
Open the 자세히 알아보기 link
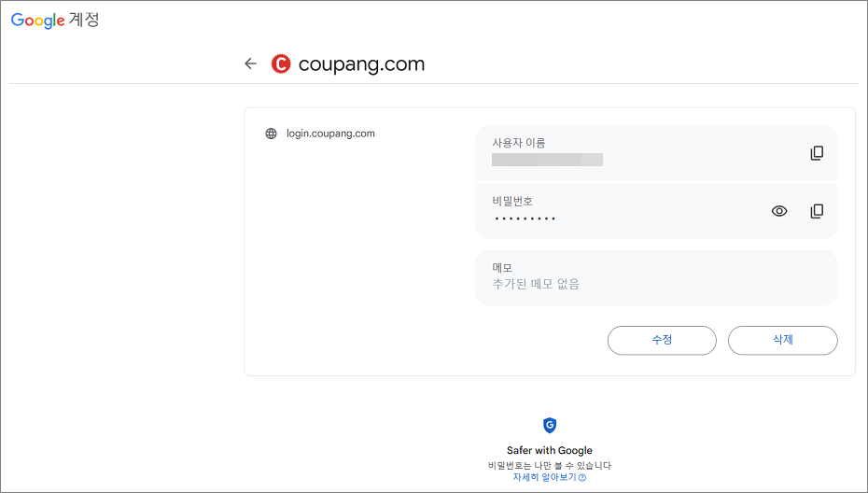549,477
